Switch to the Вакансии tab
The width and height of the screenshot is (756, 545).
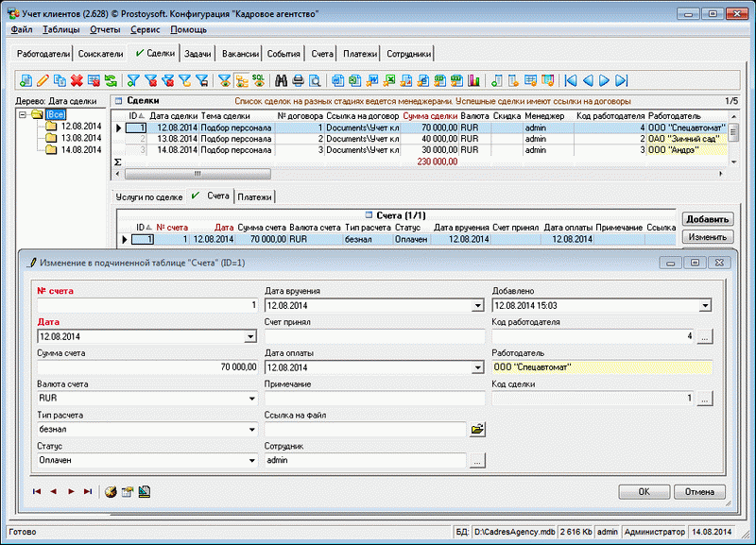(239, 54)
